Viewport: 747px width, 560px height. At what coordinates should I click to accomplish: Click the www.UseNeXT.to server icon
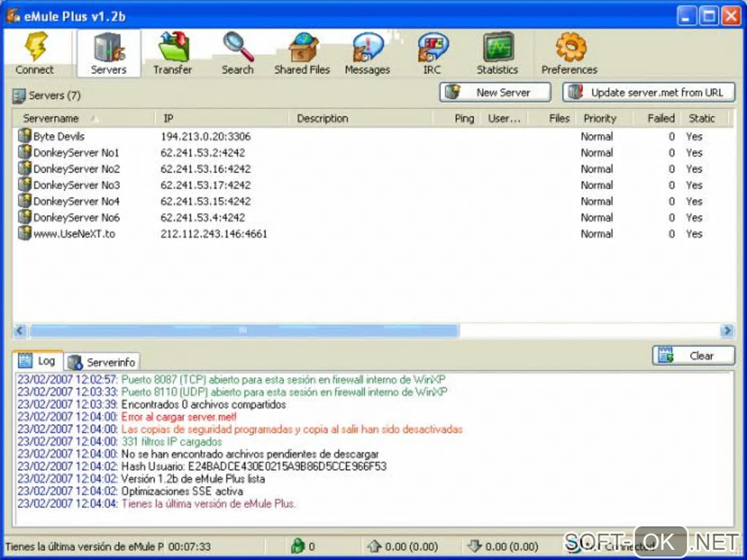[x=24, y=233]
